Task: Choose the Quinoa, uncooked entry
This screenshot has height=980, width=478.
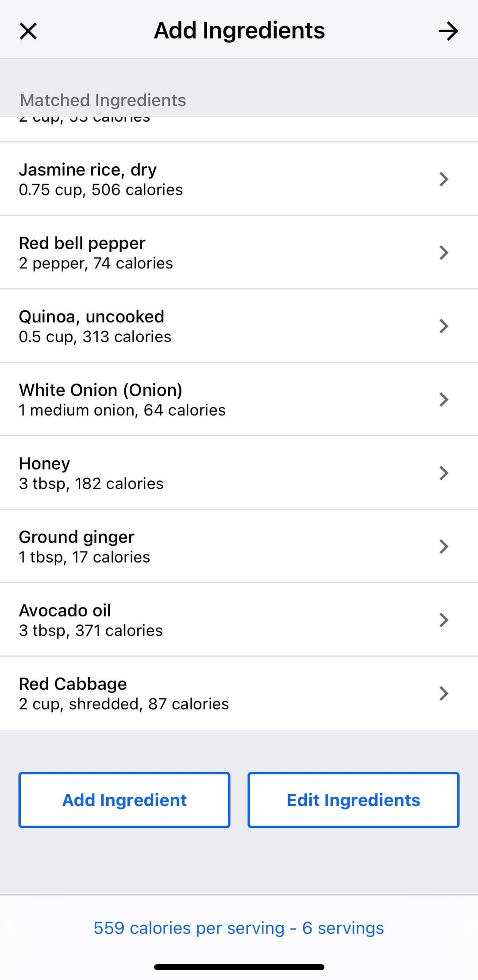Action: pos(91,317)
